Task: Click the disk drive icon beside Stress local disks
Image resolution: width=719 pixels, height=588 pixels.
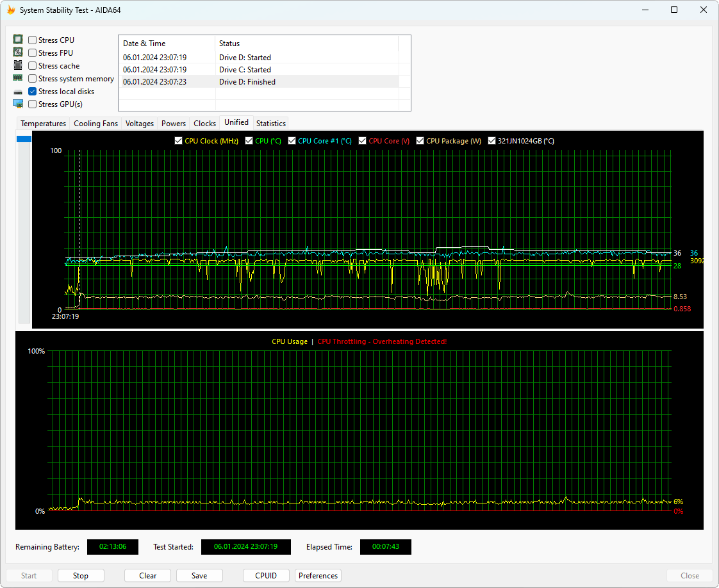Action: coord(18,92)
